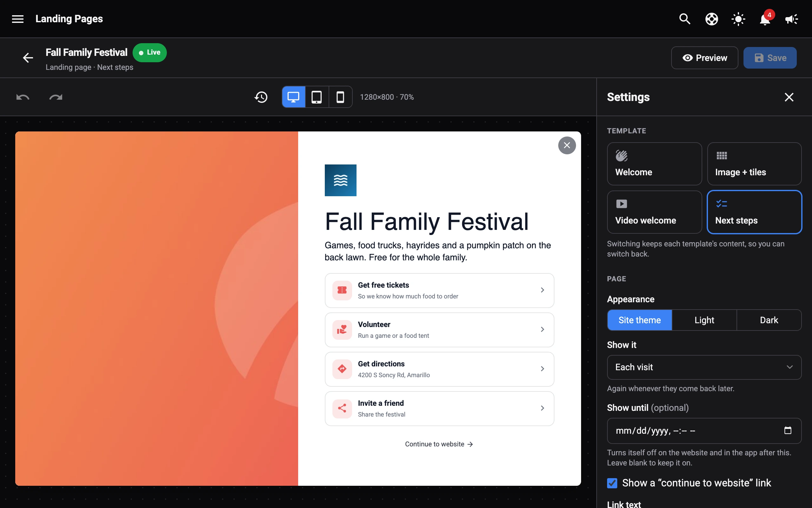Click the volunteer heart-hand icon
This screenshot has width=812, height=508.
[342, 330]
